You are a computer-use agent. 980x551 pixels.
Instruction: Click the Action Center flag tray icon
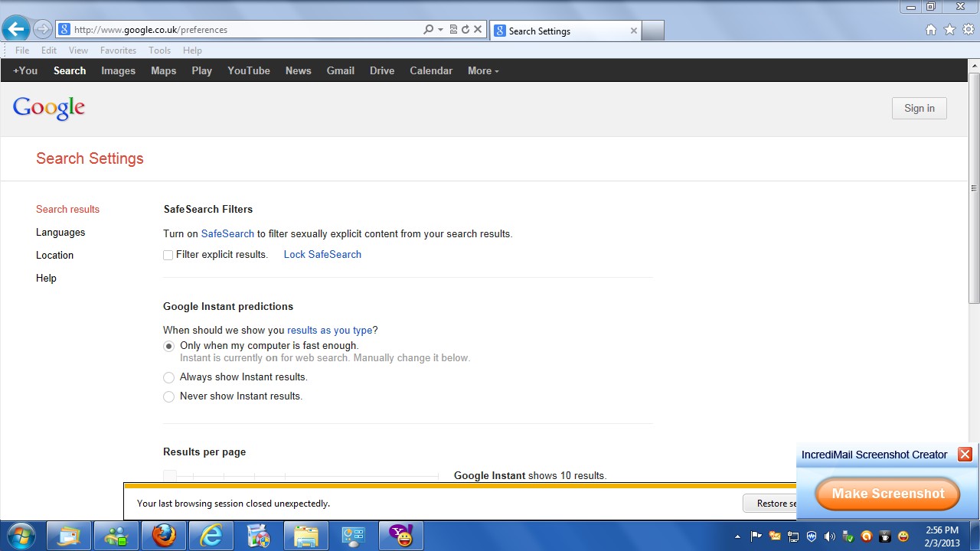point(756,536)
